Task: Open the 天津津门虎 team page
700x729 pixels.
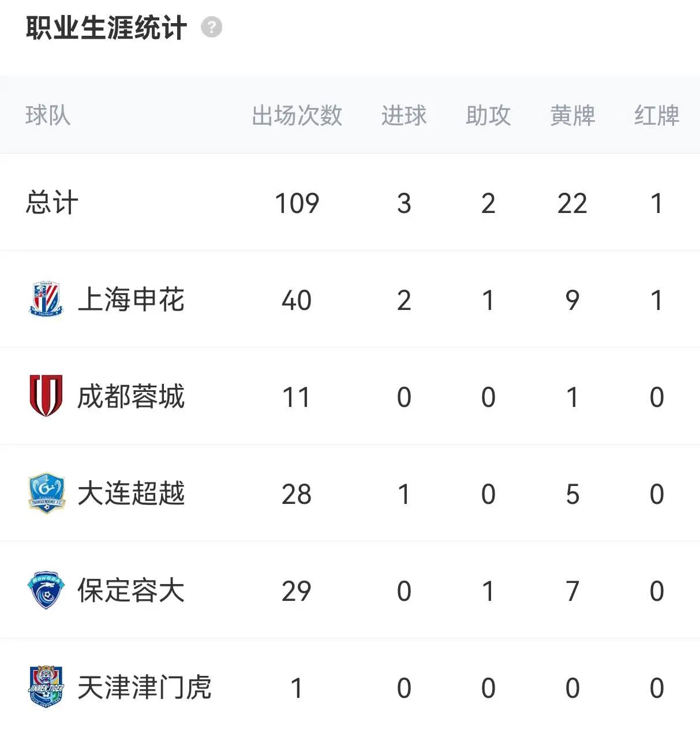Action: coord(144,687)
